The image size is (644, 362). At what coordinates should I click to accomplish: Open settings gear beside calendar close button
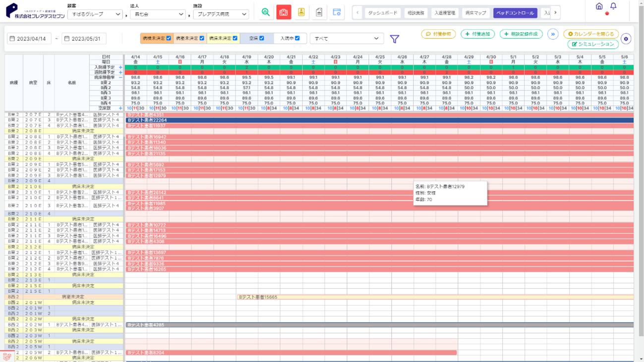pyautogui.click(x=626, y=39)
